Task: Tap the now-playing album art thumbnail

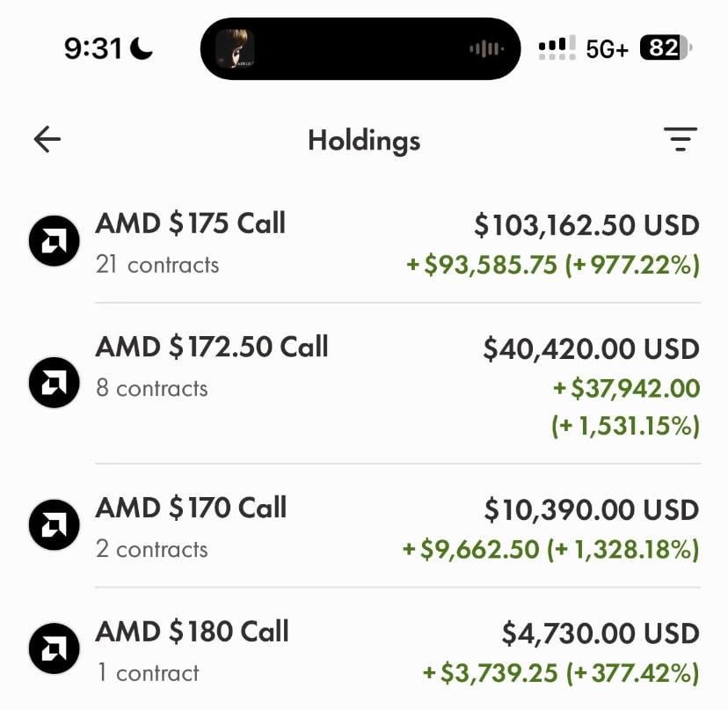Action: (x=236, y=48)
